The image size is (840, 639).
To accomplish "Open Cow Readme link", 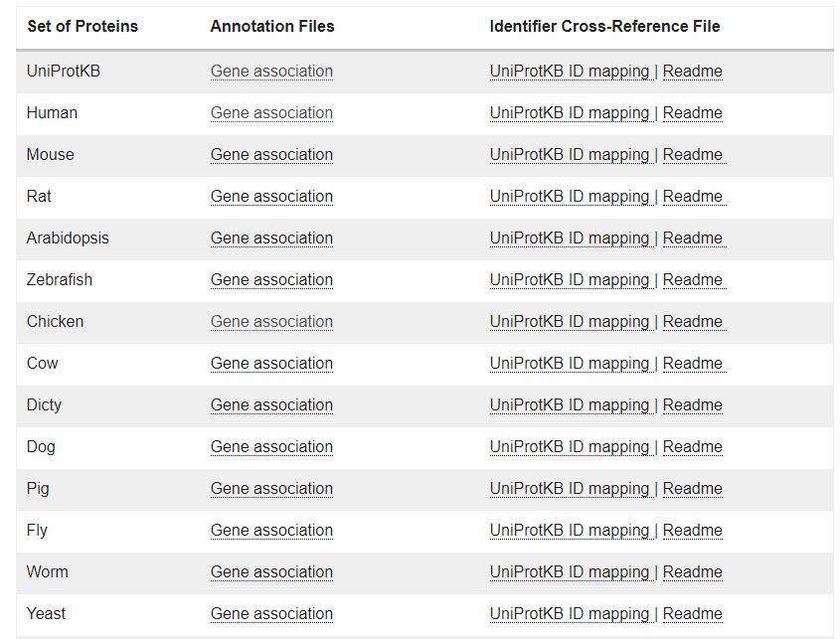I will point(693,364).
